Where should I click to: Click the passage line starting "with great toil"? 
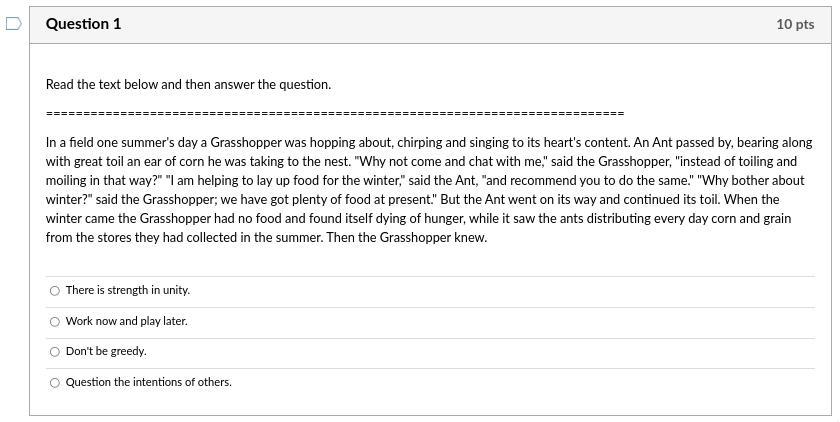point(422,162)
